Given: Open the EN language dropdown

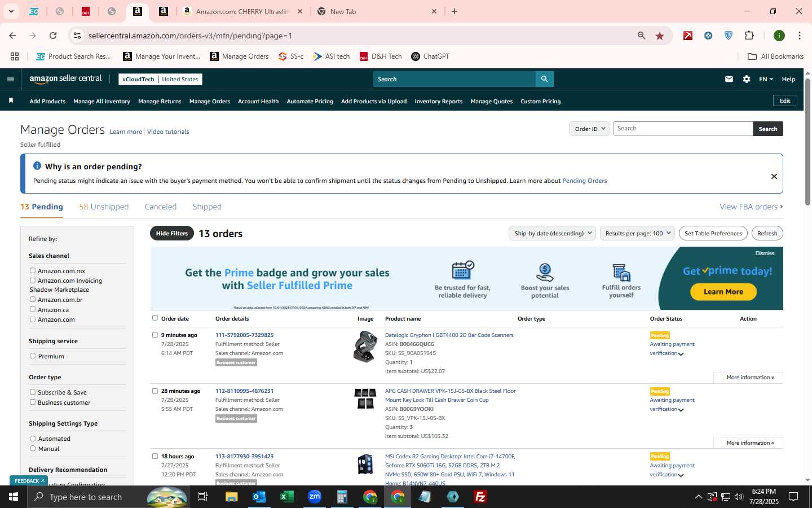Looking at the screenshot, I should [x=766, y=79].
